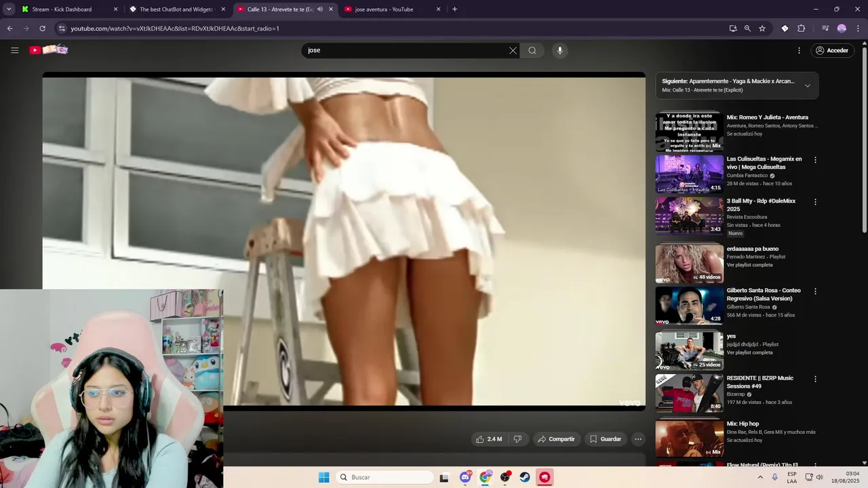Open Chrome from the taskbar
868x488 pixels.
[485, 477]
